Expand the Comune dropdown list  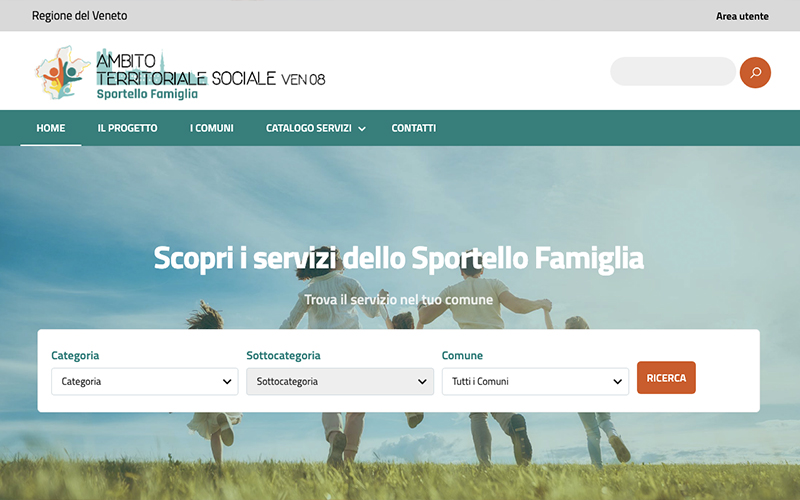point(535,382)
